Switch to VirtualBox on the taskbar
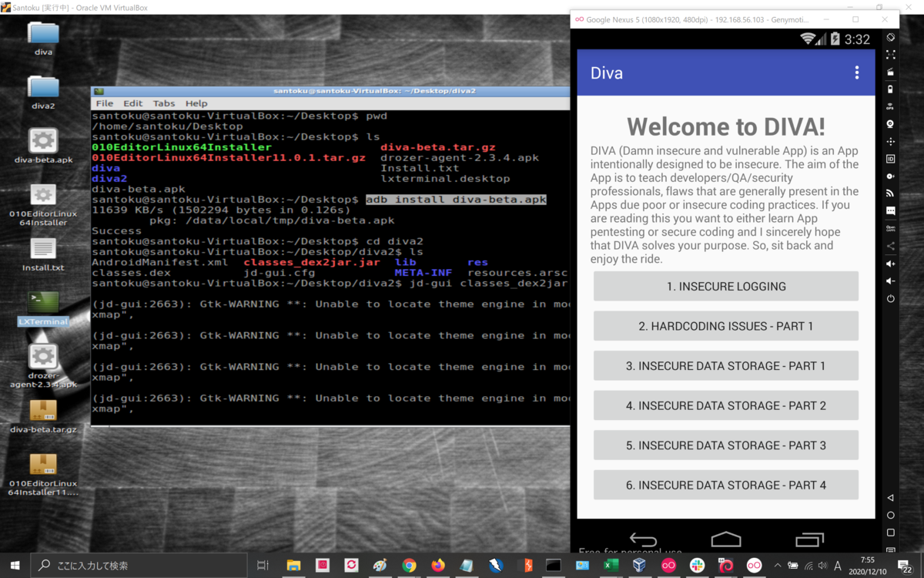This screenshot has width=924, height=578. point(639,565)
